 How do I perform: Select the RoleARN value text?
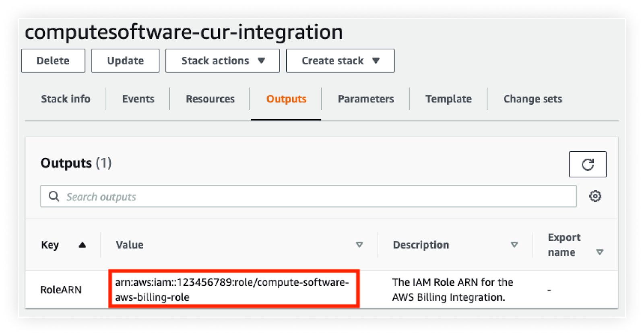click(x=232, y=290)
